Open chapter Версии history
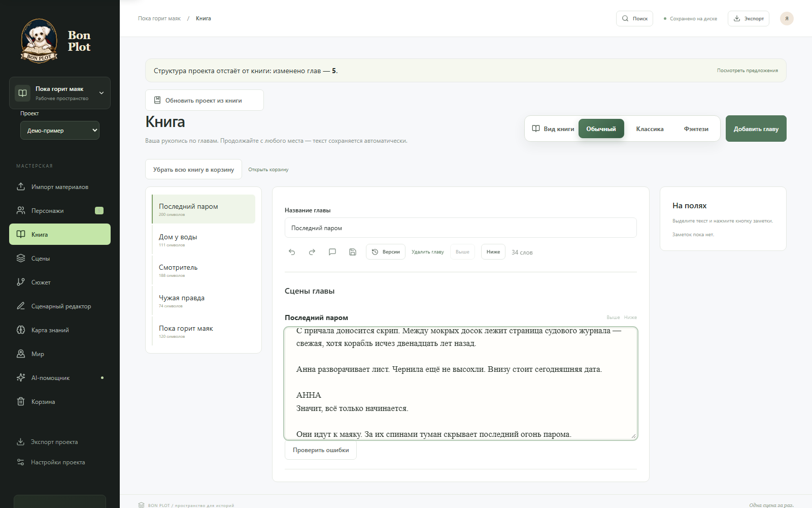The height and width of the screenshot is (508, 812). [386, 252]
